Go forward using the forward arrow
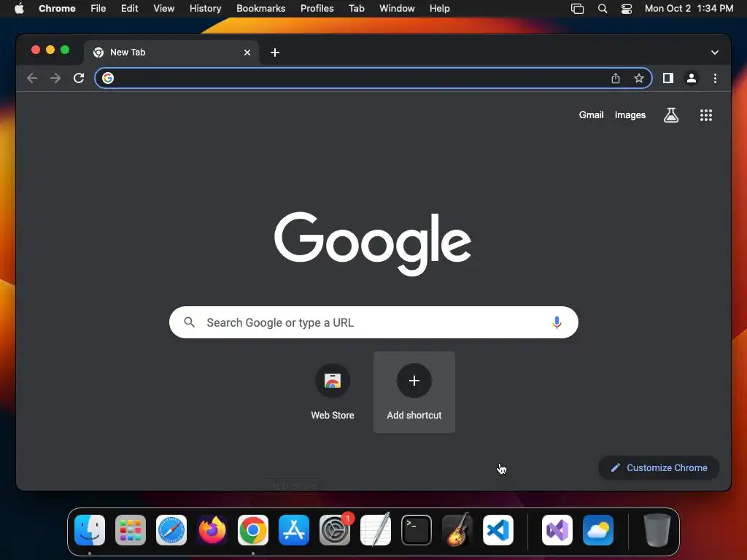The height and width of the screenshot is (560, 747). (55, 78)
